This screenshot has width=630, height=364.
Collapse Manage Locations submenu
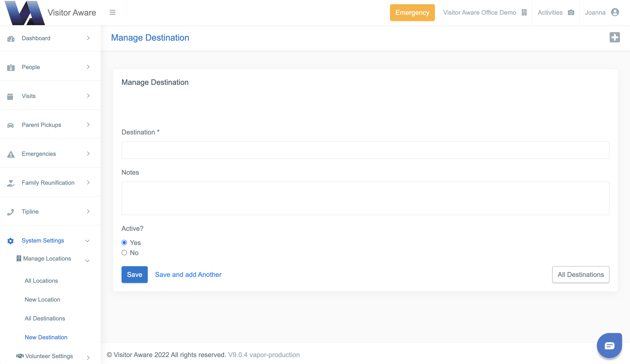point(87,261)
